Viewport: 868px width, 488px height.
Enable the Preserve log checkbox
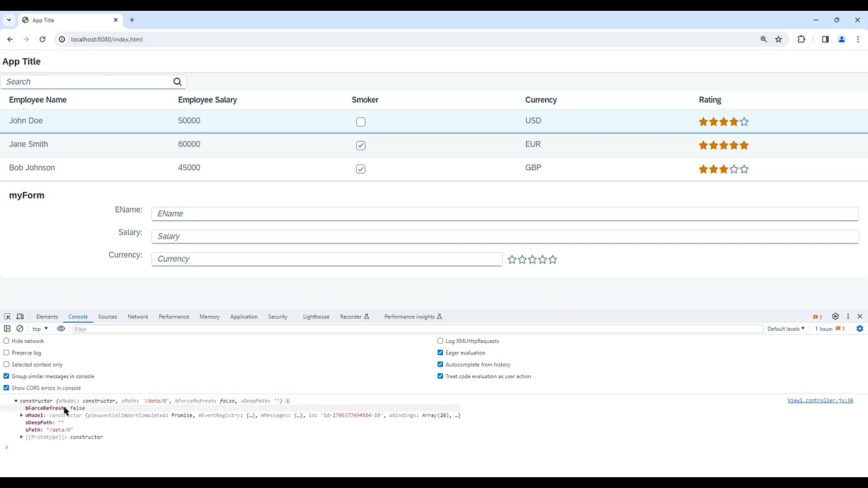click(6, 352)
